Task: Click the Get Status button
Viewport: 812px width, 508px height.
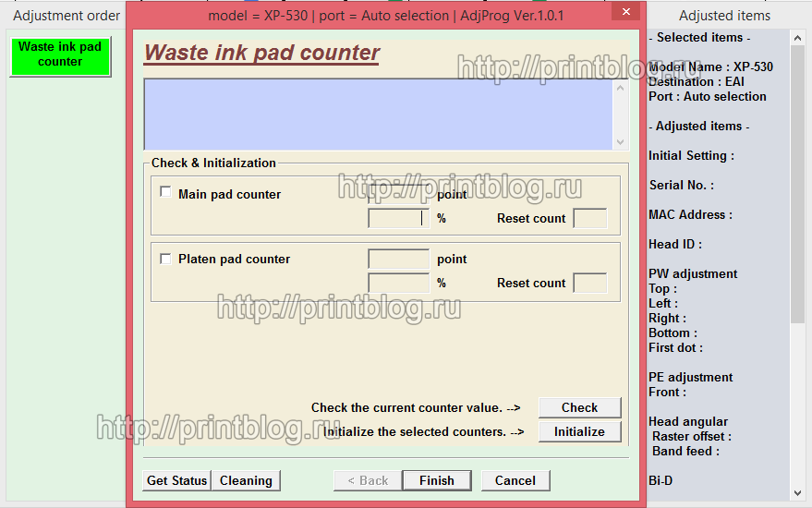Action: [176, 480]
